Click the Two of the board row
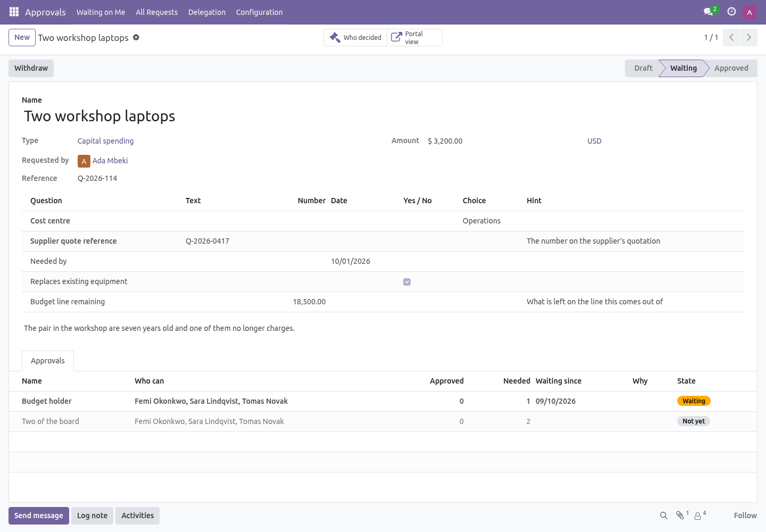The height and width of the screenshot is (532, 766). point(383,421)
